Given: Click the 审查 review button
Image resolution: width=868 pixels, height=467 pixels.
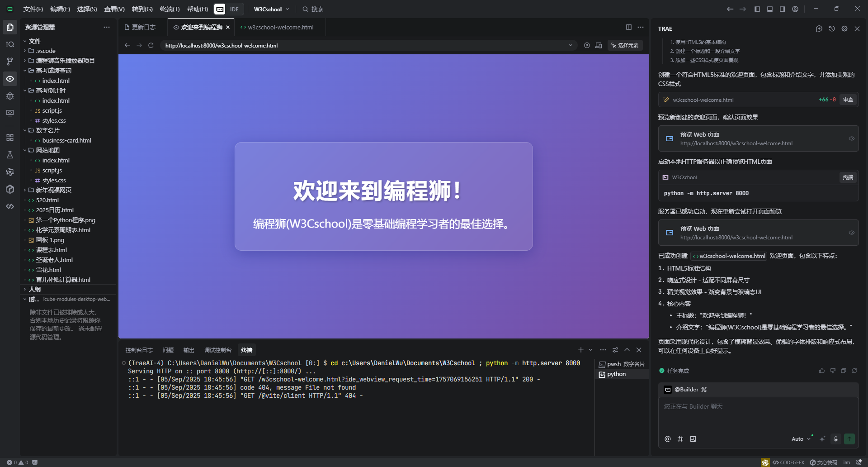Looking at the screenshot, I should (x=848, y=100).
